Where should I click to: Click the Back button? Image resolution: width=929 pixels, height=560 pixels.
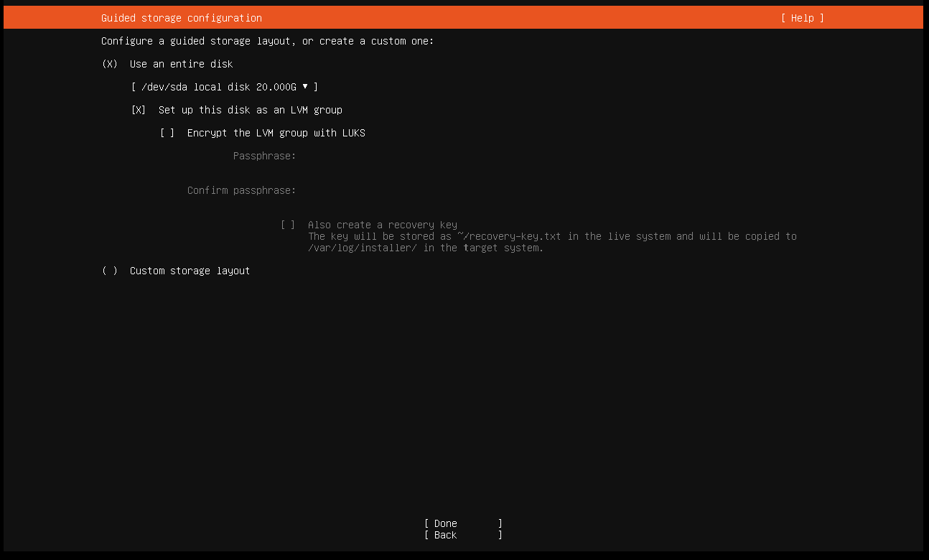(463, 535)
